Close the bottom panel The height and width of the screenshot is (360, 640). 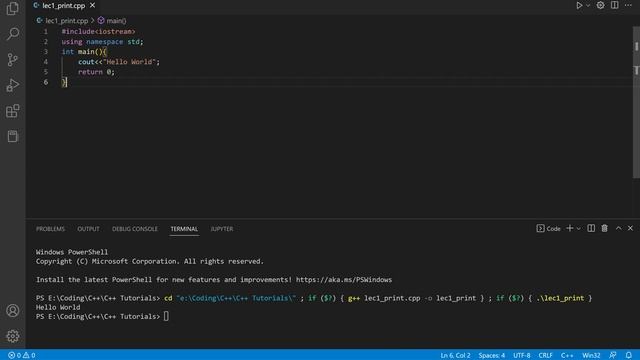click(630, 228)
